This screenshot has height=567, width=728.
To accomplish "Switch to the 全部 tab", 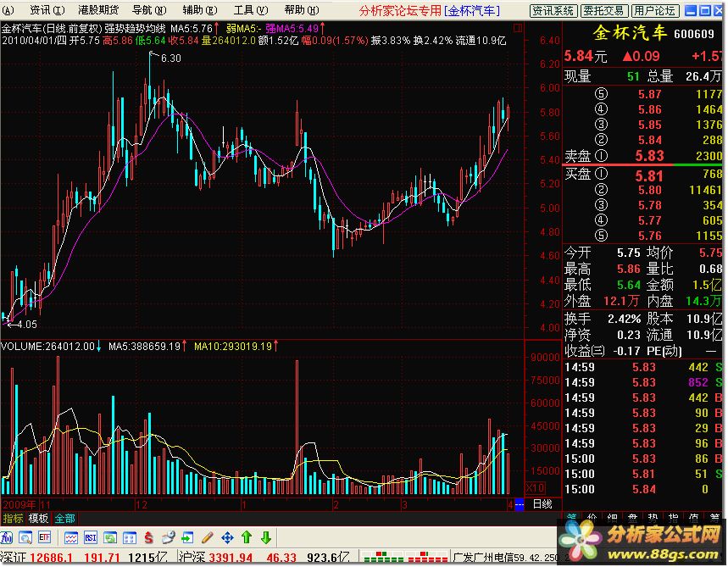I will click(65, 519).
